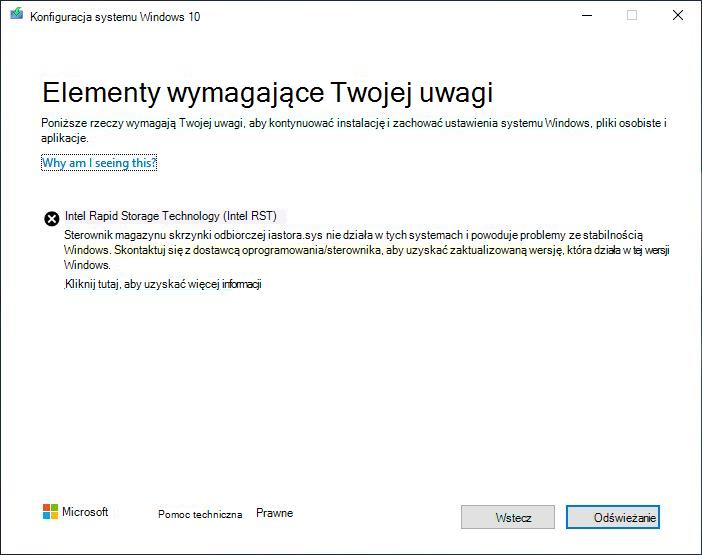Close the Windows 10 setup window

(x=678, y=15)
